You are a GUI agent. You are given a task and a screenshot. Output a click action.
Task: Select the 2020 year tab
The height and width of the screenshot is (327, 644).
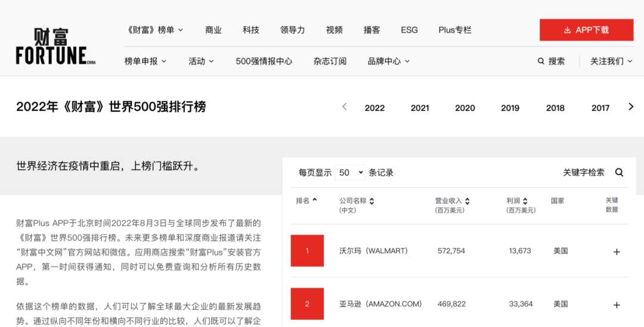(x=465, y=108)
